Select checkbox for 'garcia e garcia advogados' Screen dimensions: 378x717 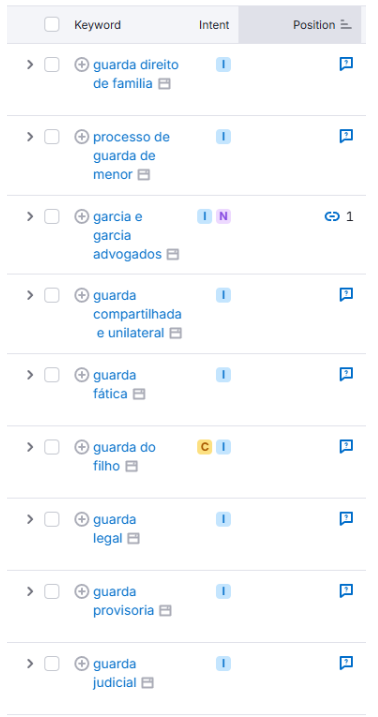(x=52, y=216)
